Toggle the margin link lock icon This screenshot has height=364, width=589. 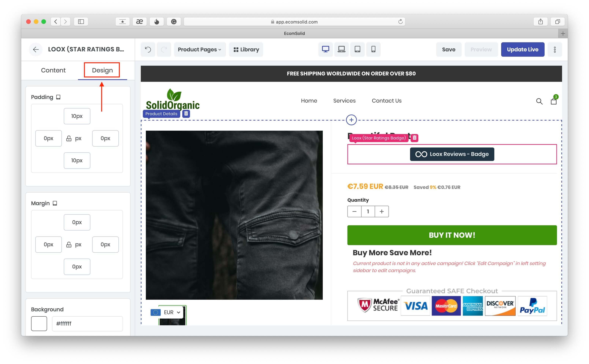[x=69, y=244]
